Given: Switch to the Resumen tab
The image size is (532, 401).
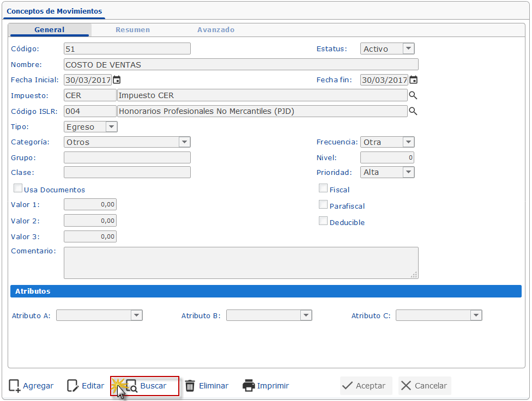Looking at the screenshot, I should pos(132,30).
